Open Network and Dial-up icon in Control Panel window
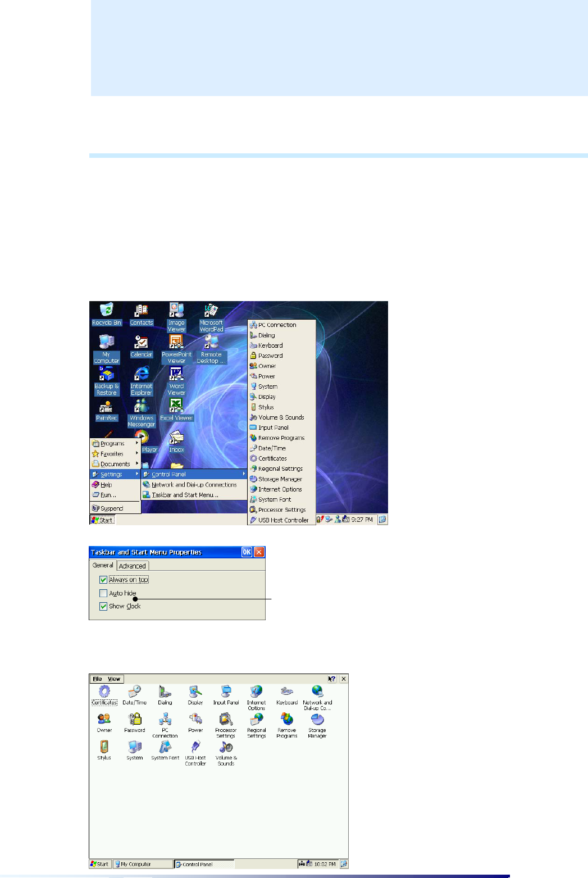The image size is (588, 878). (317, 698)
